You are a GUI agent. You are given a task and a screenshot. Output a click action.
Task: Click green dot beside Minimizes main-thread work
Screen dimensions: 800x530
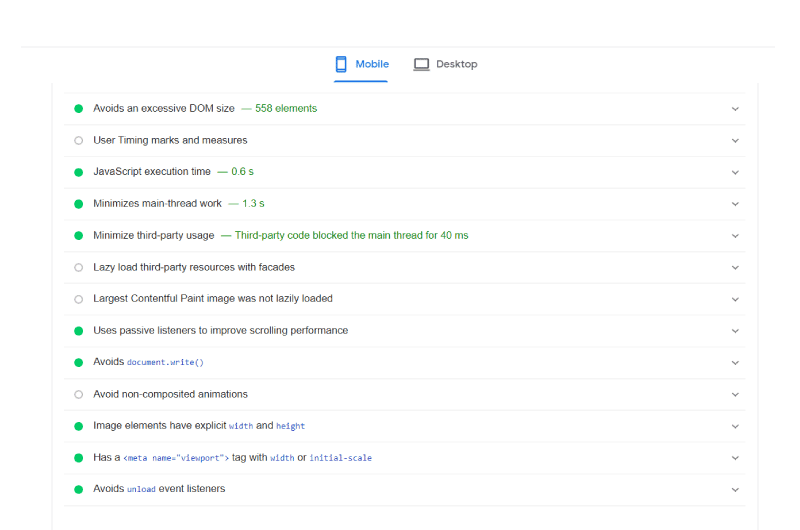tap(79, 204)
